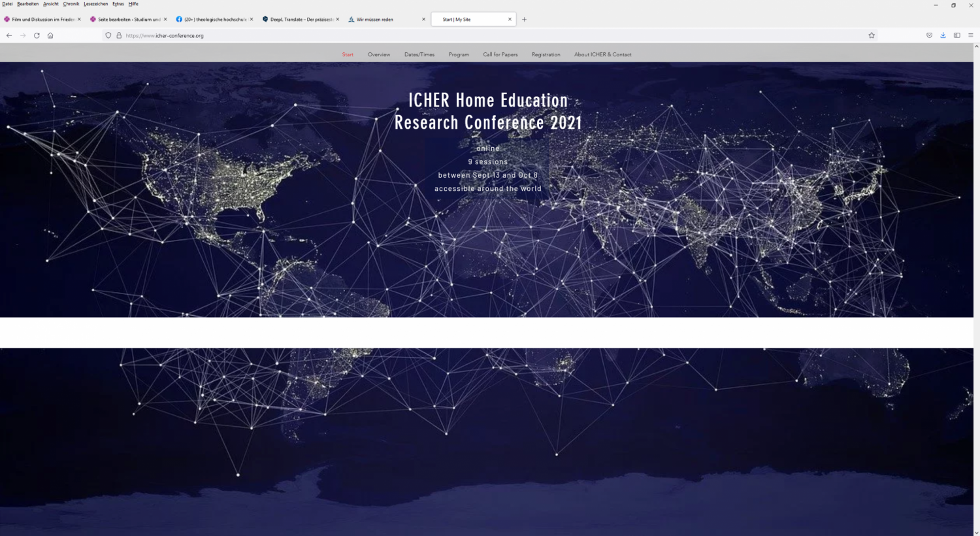980x536 pixels.
Task: Close the DeepL Translate tab
Action: click(x=338, y=19)
